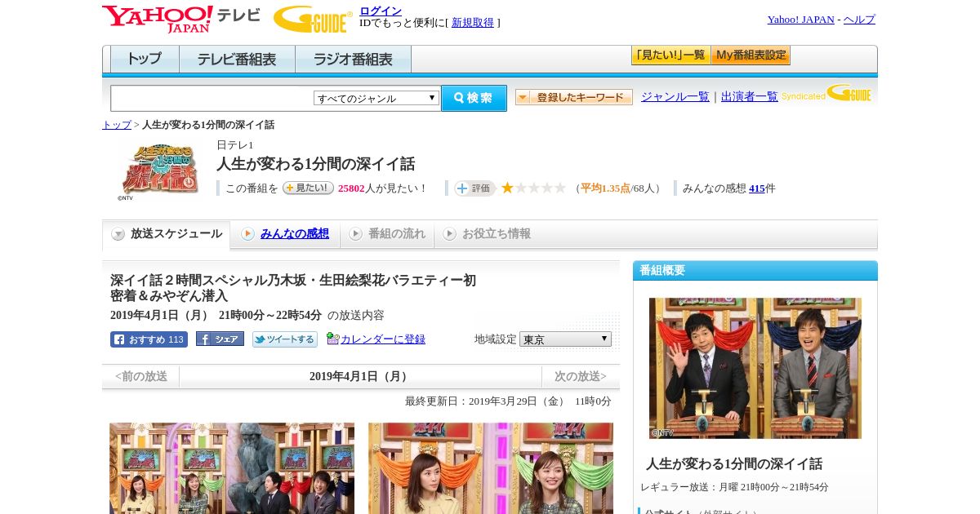Click the calendar icon next to カレンダーに登録
This screenshot has width=980, height=514.
click(332, 339)
